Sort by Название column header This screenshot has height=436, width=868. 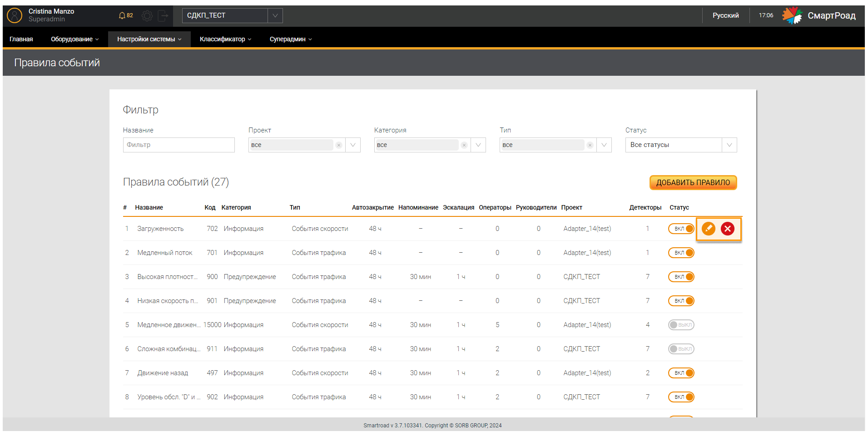click(x=149, y=207)
